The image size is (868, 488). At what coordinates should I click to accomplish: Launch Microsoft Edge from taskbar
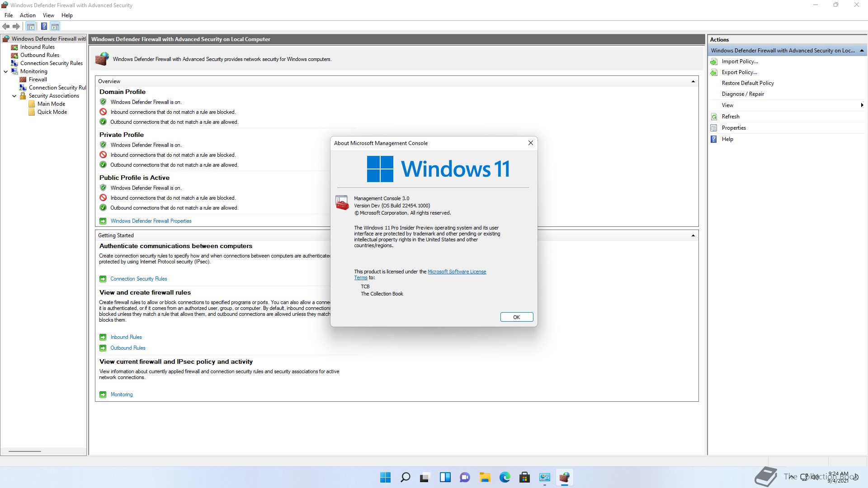coord(505,477)
